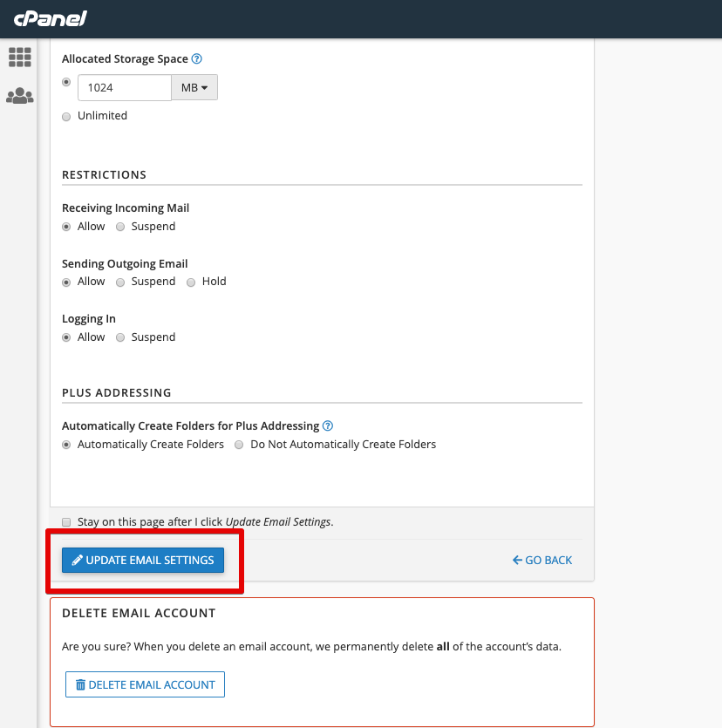
Task: Follow the Go Back link
Action: pyautogui.click(x=548, y=560)
